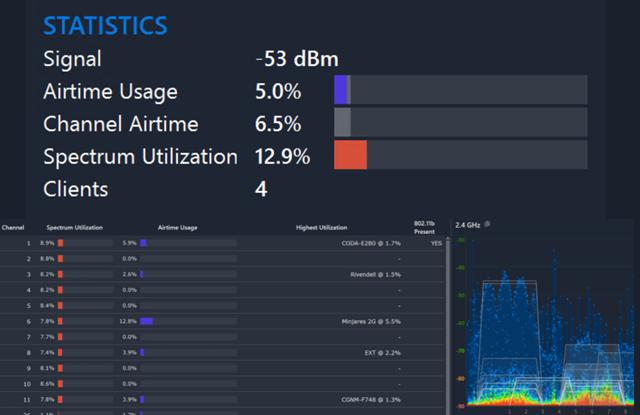This screenshot has height=415, width=640.
Task: Click the STATISTICS heading
Action: coord(105,26)
